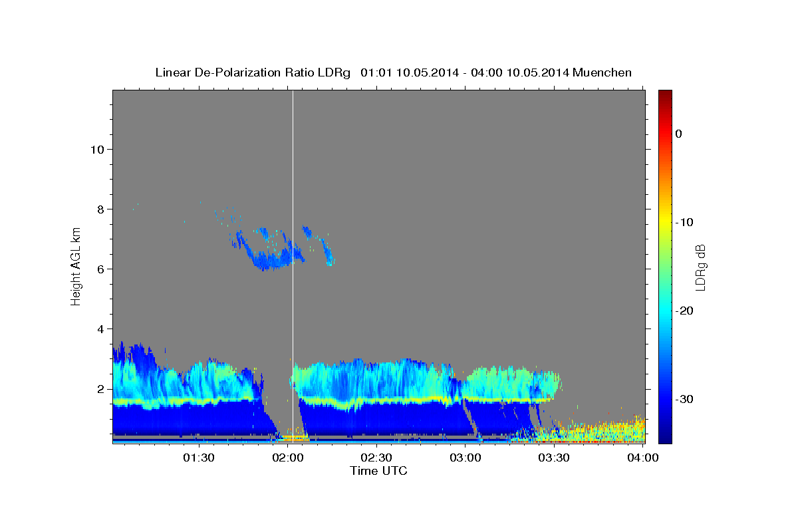Click the 04:00 time tick label

pos(643,458)
